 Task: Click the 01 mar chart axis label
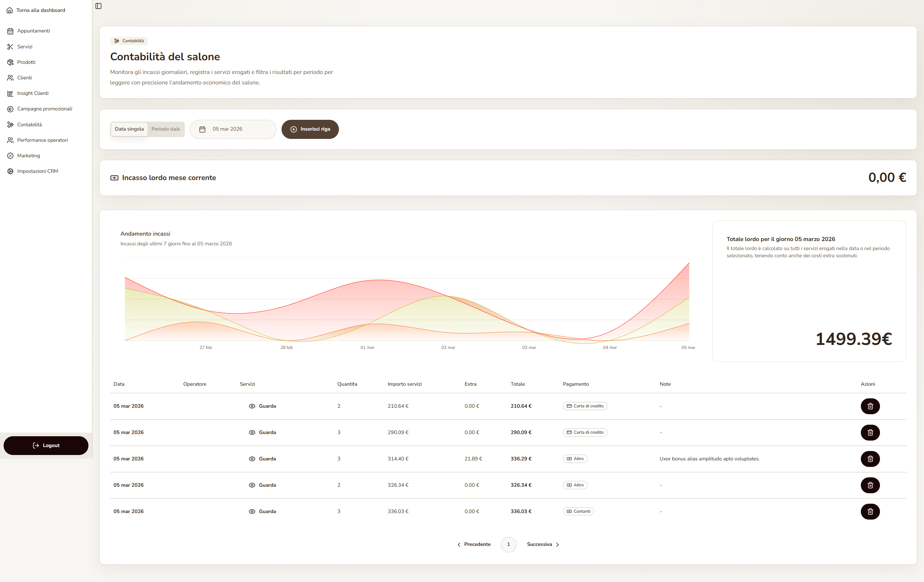(367, 347)
